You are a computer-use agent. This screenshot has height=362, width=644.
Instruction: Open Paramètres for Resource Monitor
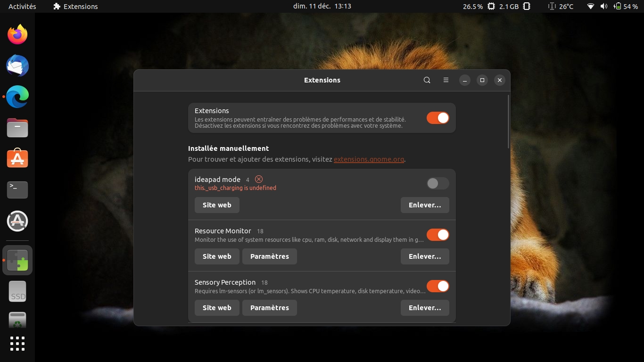[269, 256]
